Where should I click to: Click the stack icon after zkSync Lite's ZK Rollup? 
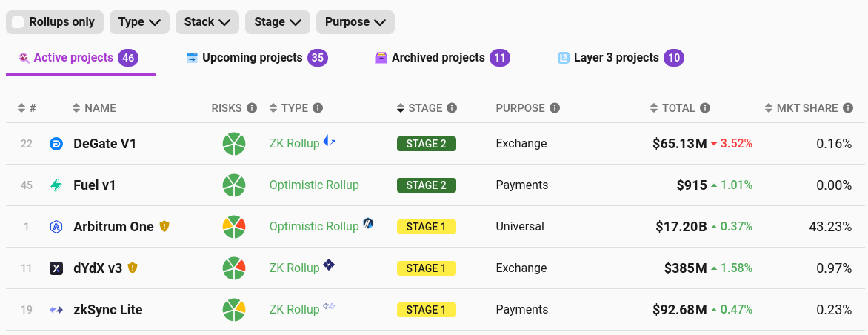329,307
